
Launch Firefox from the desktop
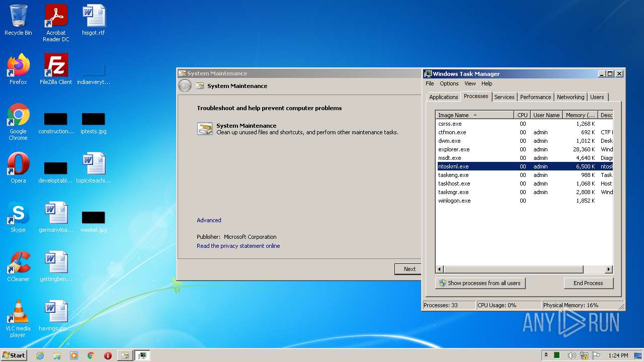click(18, 69)
